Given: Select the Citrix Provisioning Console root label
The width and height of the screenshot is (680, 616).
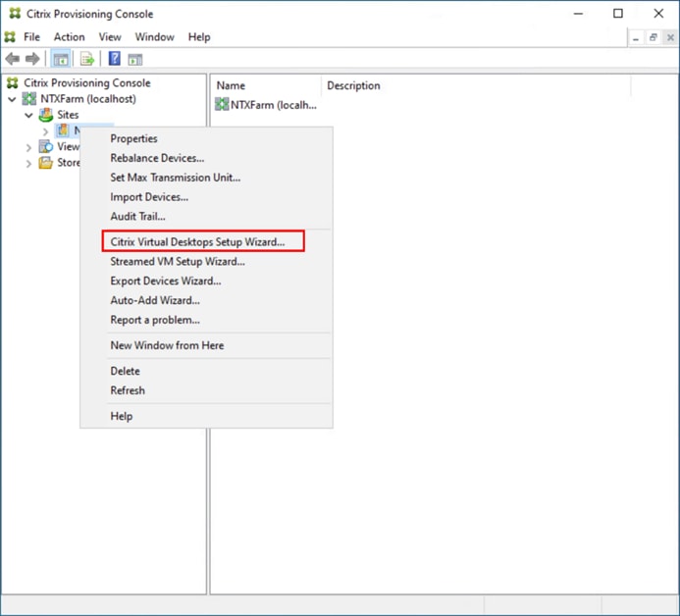Looking at the screenshot, I should point(87,82).
